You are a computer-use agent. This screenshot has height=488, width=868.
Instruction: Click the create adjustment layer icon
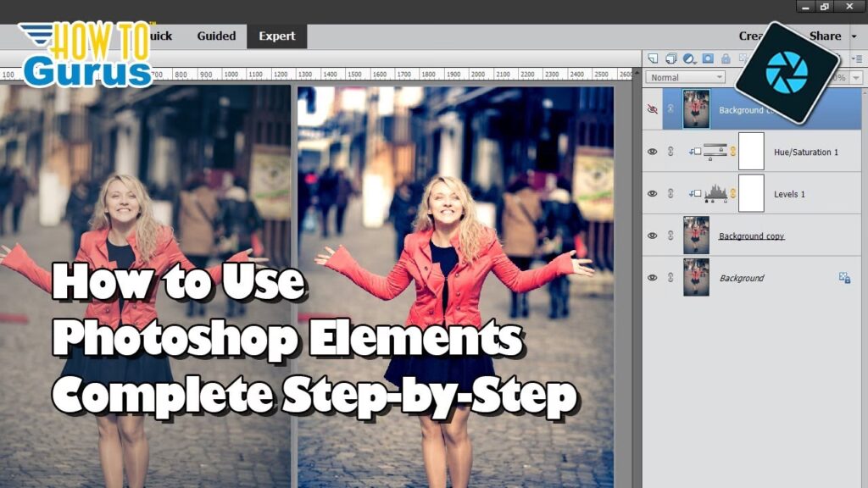[x=689, y=58]
